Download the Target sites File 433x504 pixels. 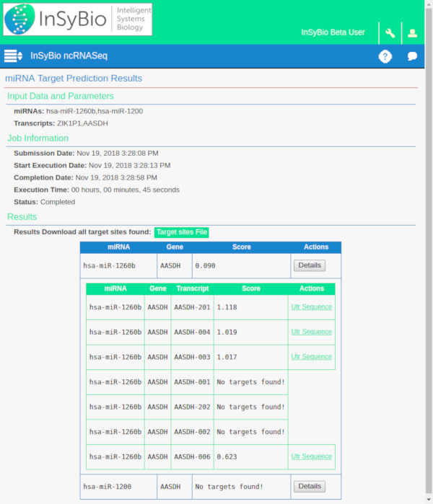pos(182,231)
